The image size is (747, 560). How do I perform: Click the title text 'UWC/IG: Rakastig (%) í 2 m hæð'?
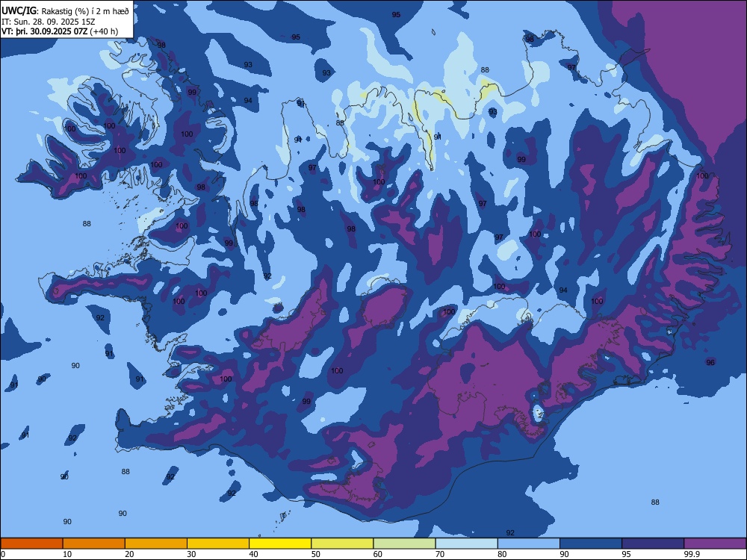tap(65, 11)
